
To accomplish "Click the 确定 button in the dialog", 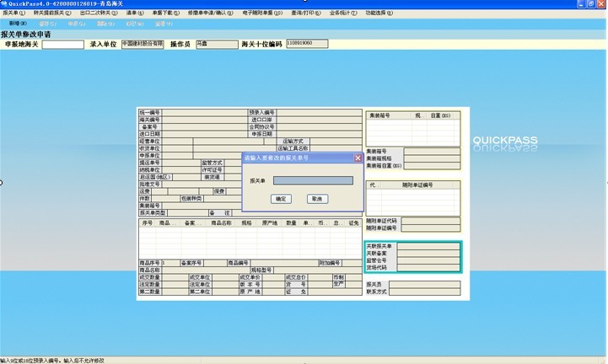I will [x=281, y=199].
